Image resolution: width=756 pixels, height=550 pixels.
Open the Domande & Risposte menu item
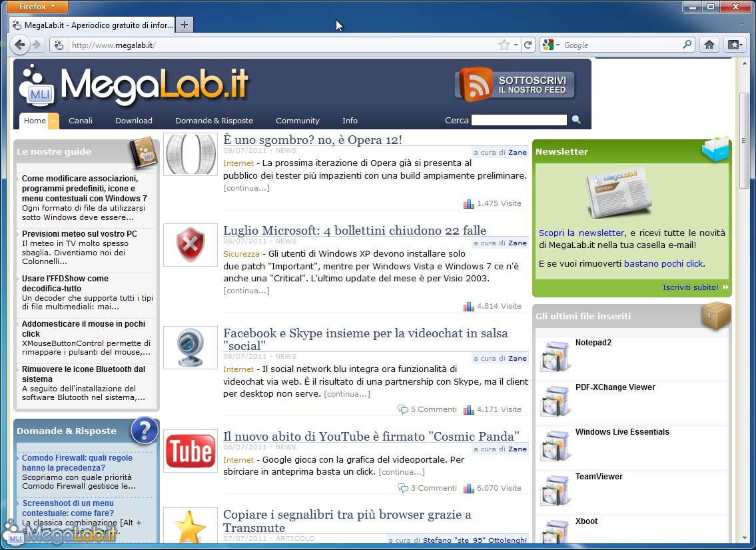[214, 121]
